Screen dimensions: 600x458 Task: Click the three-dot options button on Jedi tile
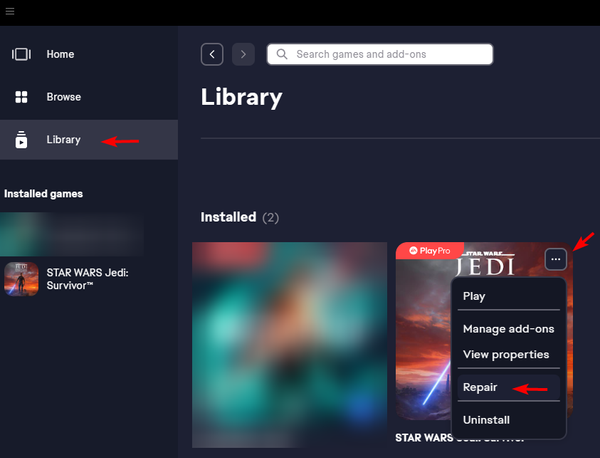pyautogui.click(x=557, y=259)
